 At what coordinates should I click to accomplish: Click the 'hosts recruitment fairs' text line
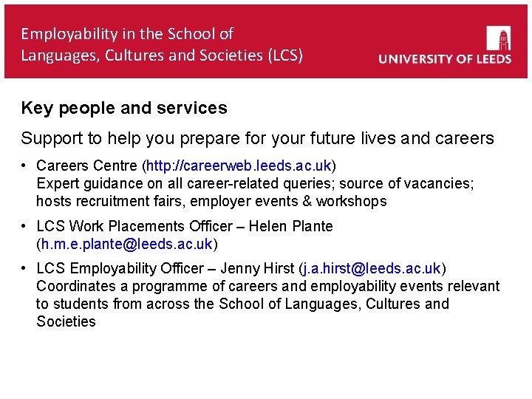211,201
